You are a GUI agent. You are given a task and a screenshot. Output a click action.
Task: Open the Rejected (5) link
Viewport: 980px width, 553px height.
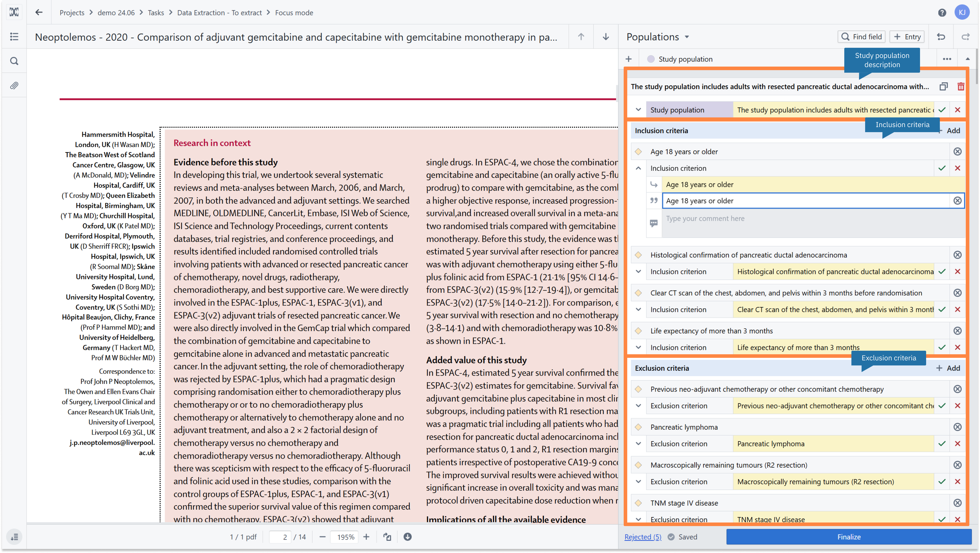642,537
